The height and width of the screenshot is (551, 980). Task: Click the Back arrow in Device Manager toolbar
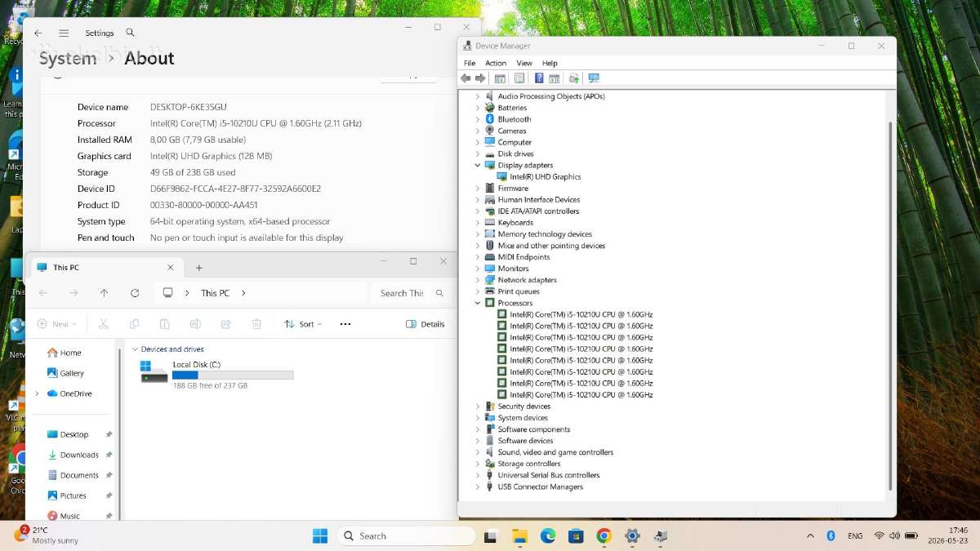click(465, 78)
